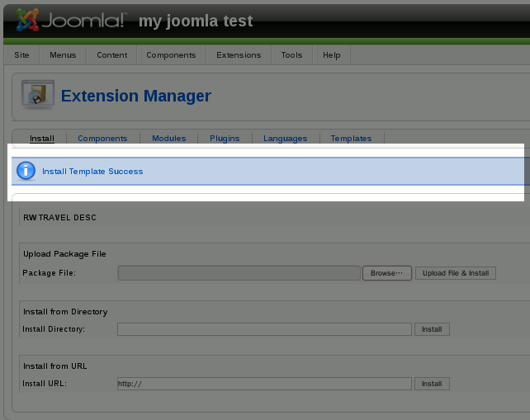This screenshot has height=420, width=530.
Task: Open the Menus menu
Action: (x=63, y=55)
